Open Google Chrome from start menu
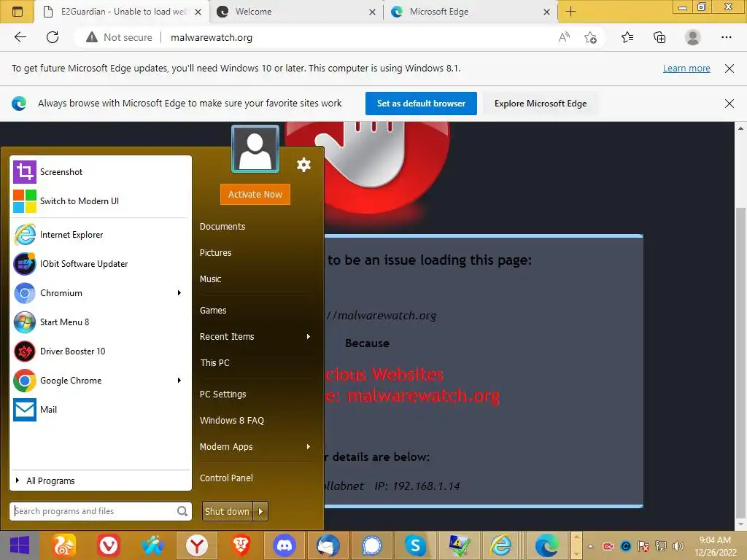Viewport: 747px width, 560px height. pyautogui.click(x=93, y=381)
